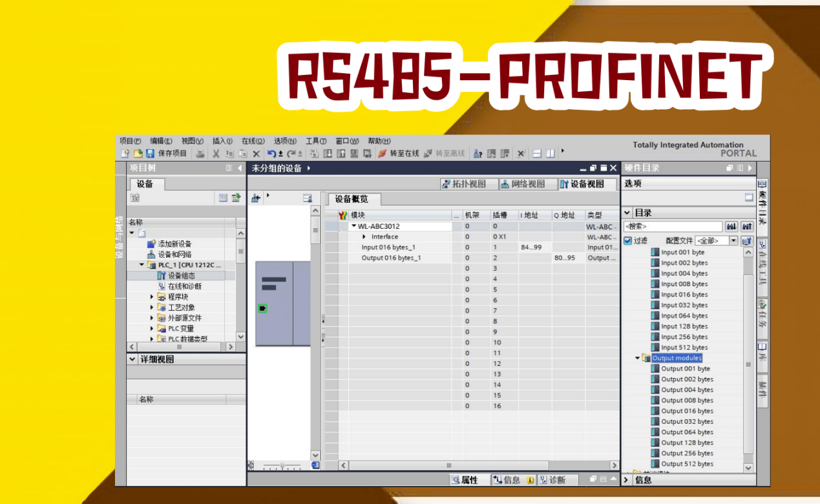The width and height of the screenshot is (820, 504).
Task: Click the Delete X toolbar icon
Action: click(x=256, y=154)
